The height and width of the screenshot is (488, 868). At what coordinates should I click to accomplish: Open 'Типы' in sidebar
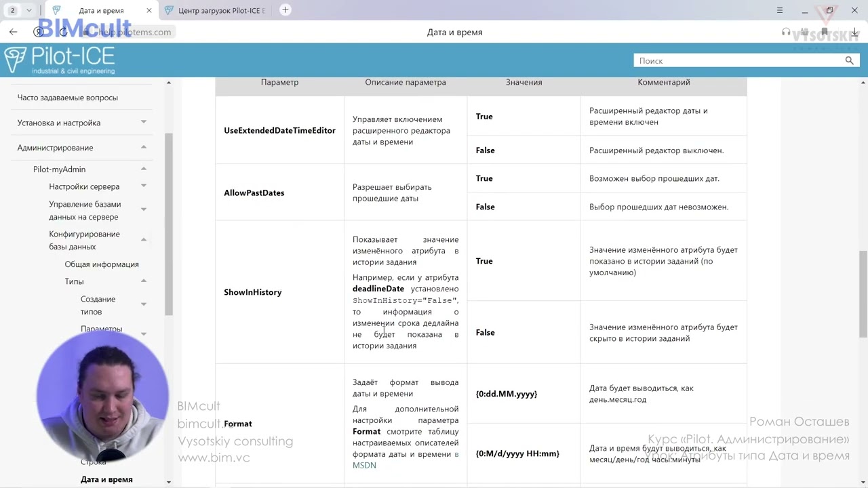tap(75, 281)
